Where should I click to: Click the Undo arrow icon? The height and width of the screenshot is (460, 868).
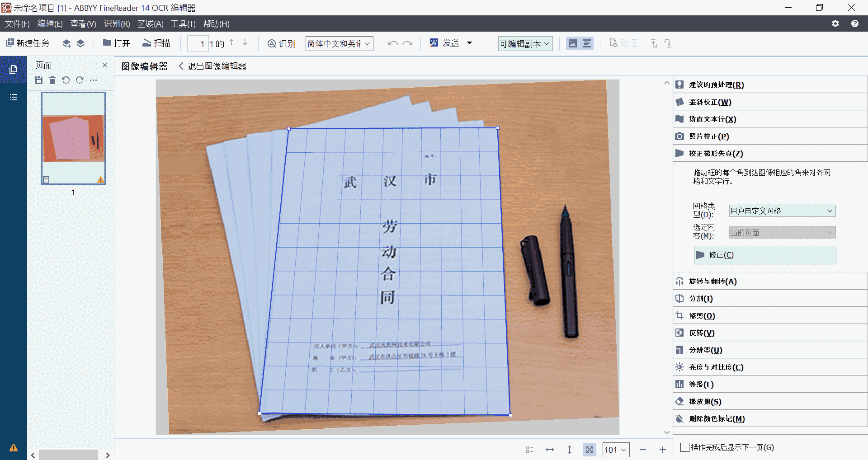[392, 43]
